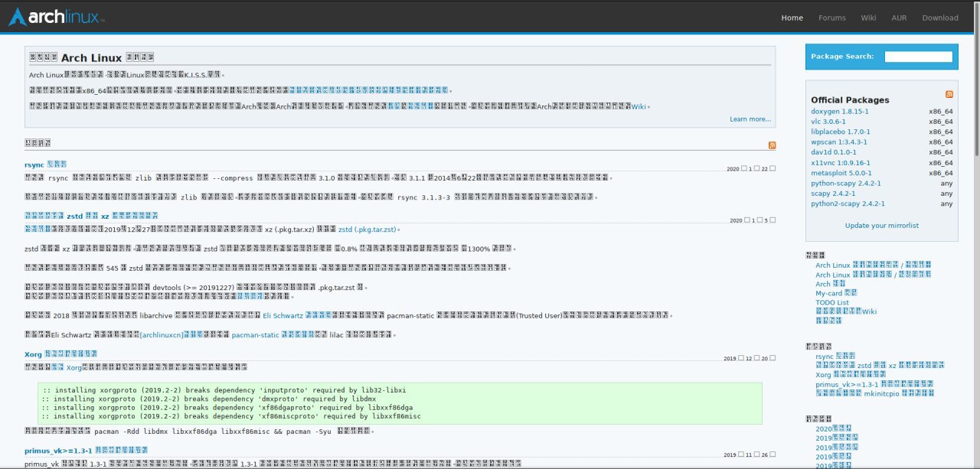Open the TODO List sidebar link
Image resolution: width=980 pixels, height=469 pixels.
(832, 302)
